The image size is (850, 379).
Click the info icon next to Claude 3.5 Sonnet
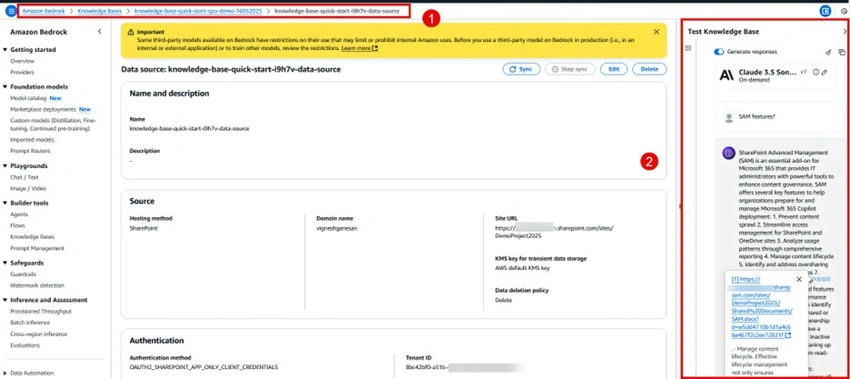point(816,72)
